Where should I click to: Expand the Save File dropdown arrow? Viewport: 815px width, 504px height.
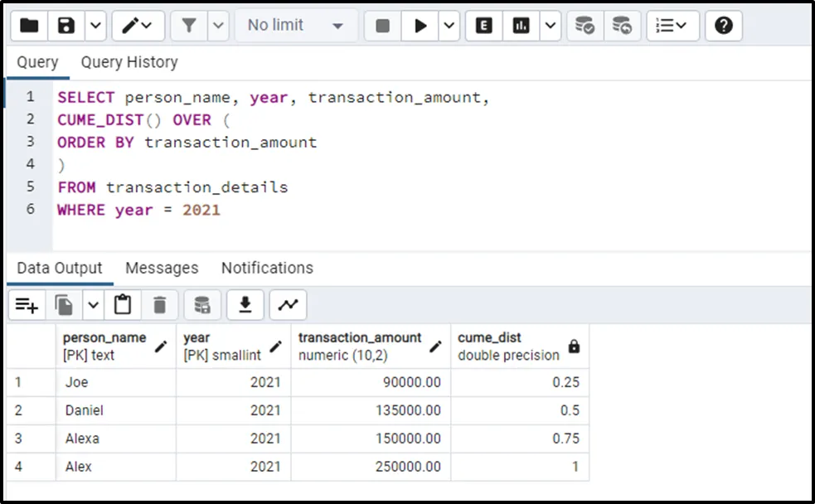tap(95, 26)
